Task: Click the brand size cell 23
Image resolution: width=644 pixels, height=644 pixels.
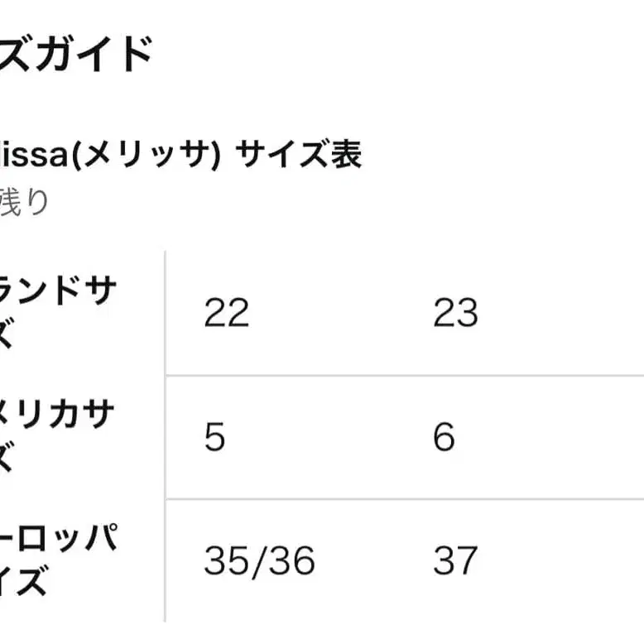Action: pos(455,314)
